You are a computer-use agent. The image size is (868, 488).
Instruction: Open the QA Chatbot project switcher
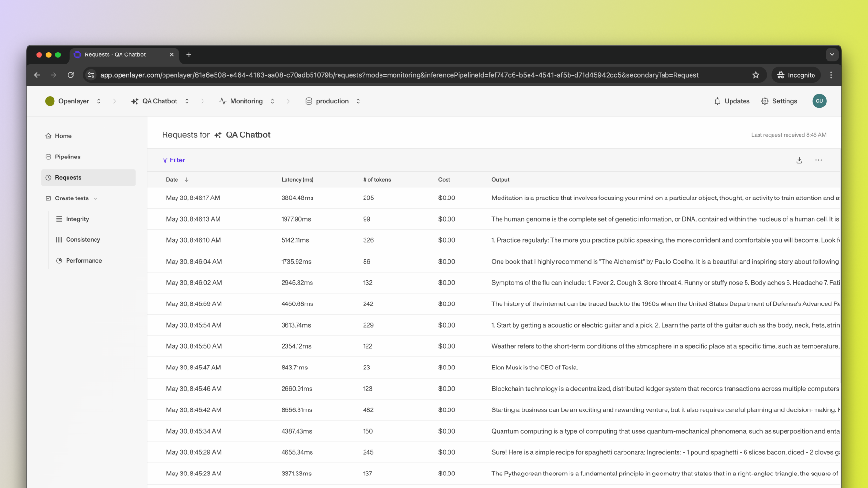coord(187,101)
